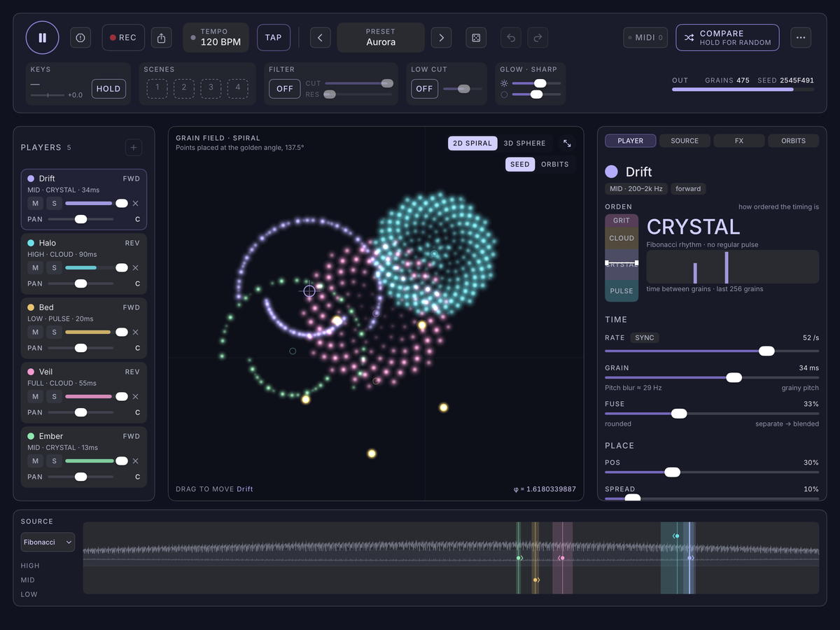Open the Aurora preset selector
This screenshot has height=630, width=840.
pos(381,38)
